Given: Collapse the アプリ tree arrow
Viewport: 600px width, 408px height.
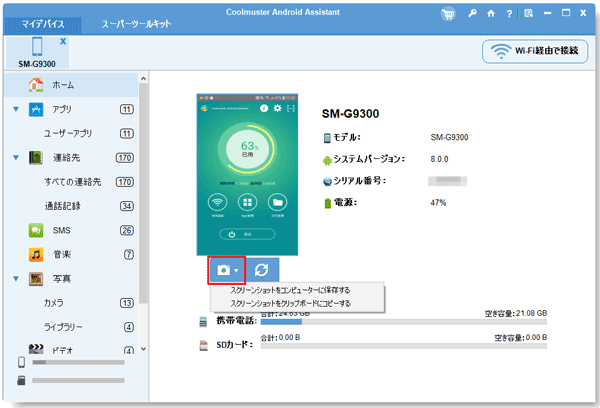Looking at the screenshot, I should [x=16, y=109].
